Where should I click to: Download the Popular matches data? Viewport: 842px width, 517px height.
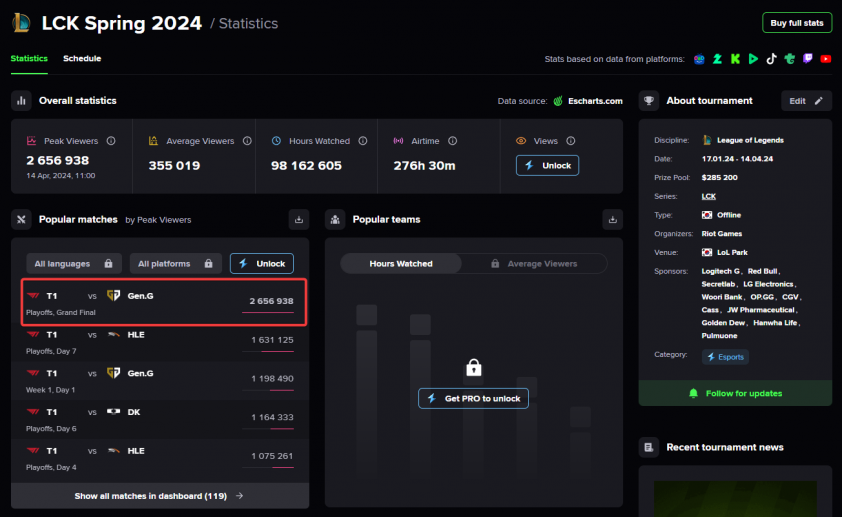pyautogui.click(x=299, y=220)
